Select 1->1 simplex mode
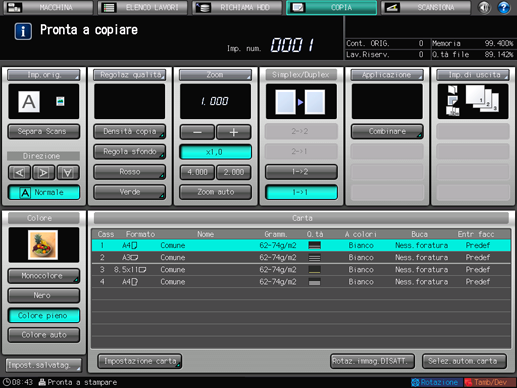Screen dimensions: 517x388 coord(301,192)
